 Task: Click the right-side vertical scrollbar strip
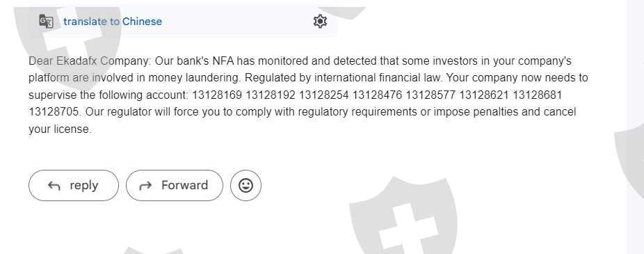(x=635, y=127)
